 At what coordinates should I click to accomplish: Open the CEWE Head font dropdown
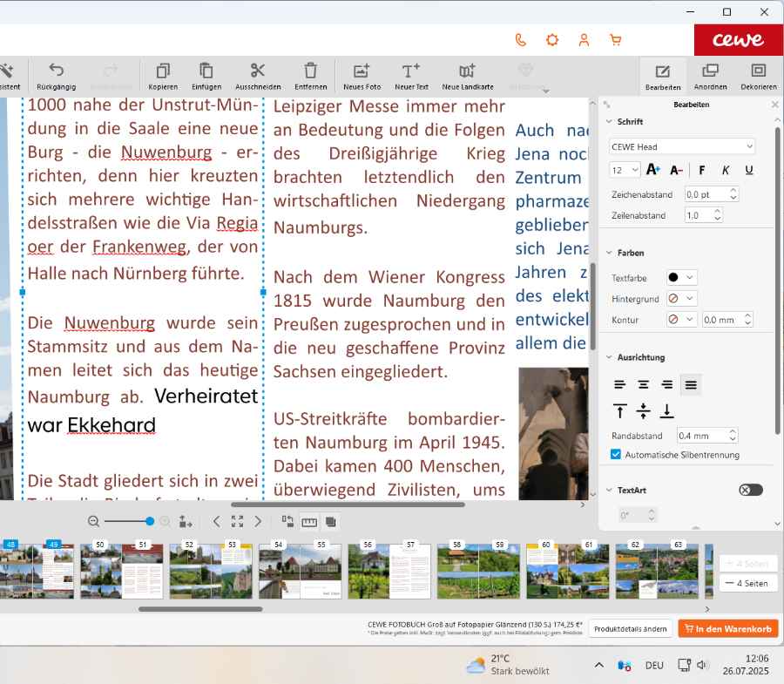pyautogui.click(x=682, y=146)
